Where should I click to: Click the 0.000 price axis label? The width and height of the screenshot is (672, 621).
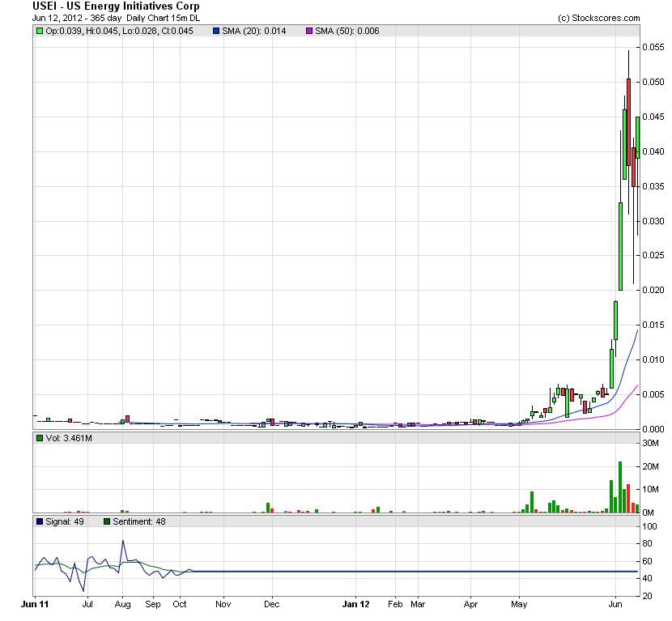[x=653, y=429]
